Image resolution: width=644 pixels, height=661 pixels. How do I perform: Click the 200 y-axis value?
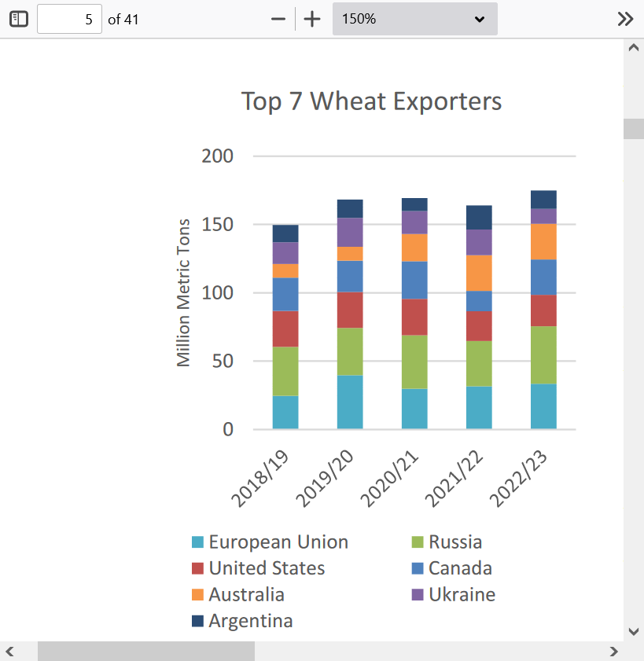point(217,156)
